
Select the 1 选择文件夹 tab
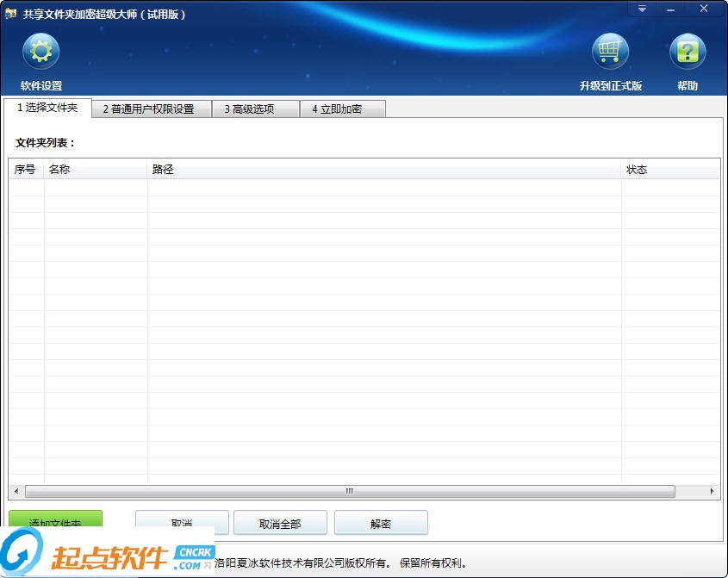click(x=48, y=109)
